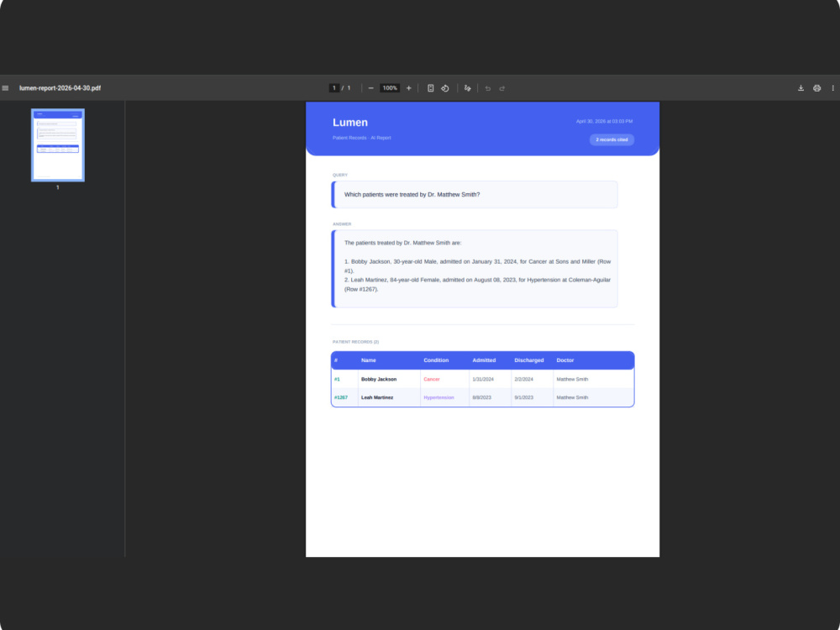The width and height of the screenshot is (840, 630).
Task: Click the Condition column header
Action: tap(436, 360)
